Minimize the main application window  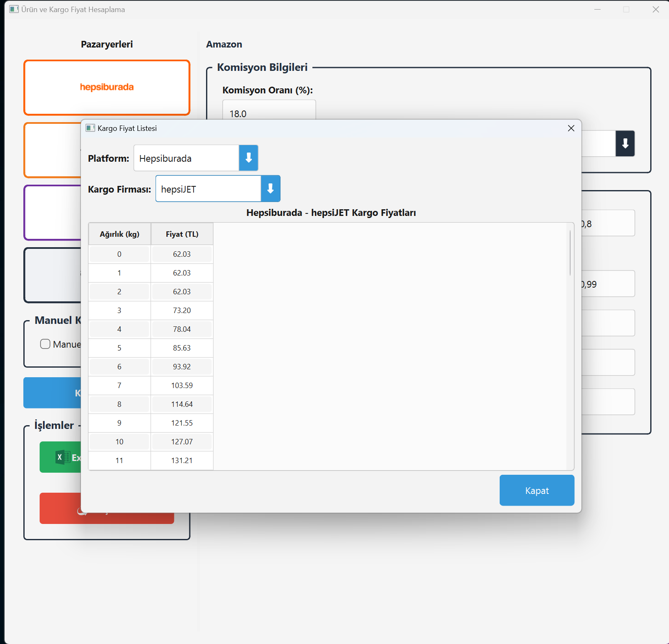click(x=597, y=9)
